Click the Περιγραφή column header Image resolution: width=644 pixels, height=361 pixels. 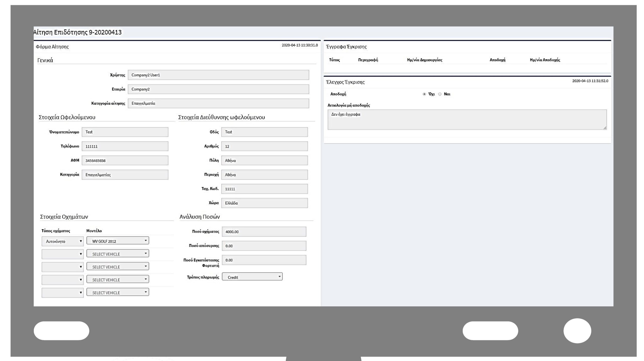pos(368,60)
